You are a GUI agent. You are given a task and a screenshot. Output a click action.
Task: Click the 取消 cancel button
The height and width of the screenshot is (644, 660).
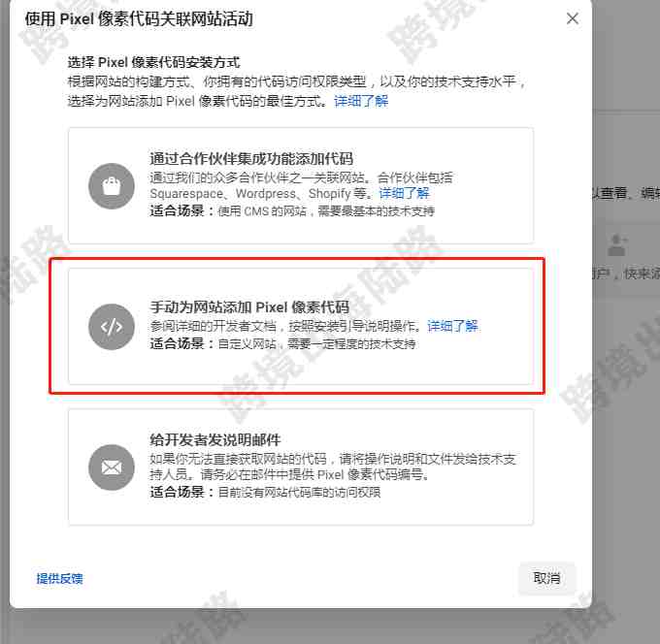[546, 578]
